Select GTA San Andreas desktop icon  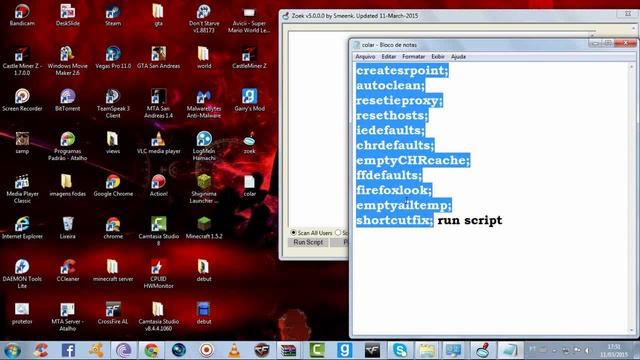[158, 58]
